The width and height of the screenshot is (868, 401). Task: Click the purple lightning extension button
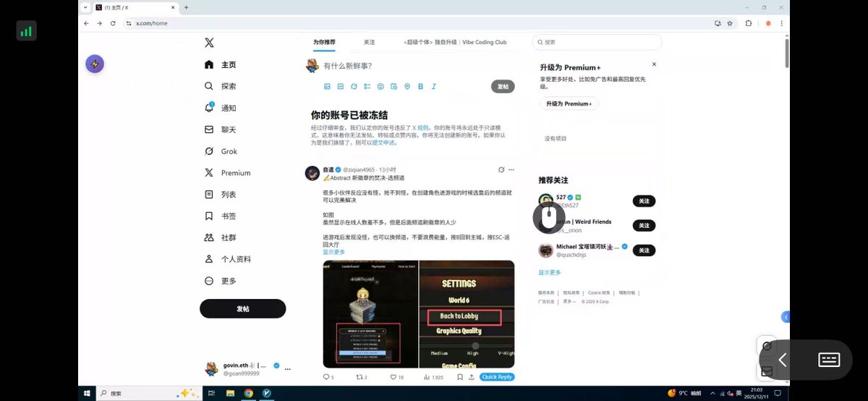click(95, 64)
